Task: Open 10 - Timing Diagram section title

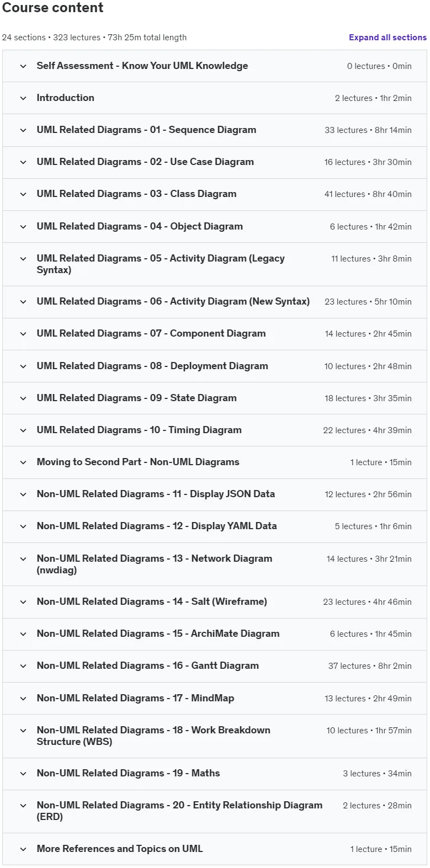Action: click(139, 430)
